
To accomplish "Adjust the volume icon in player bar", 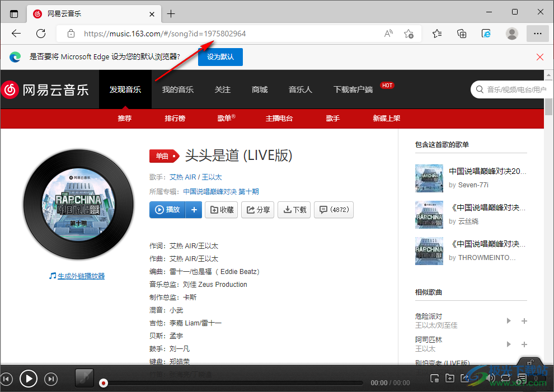I will (490, 379).
